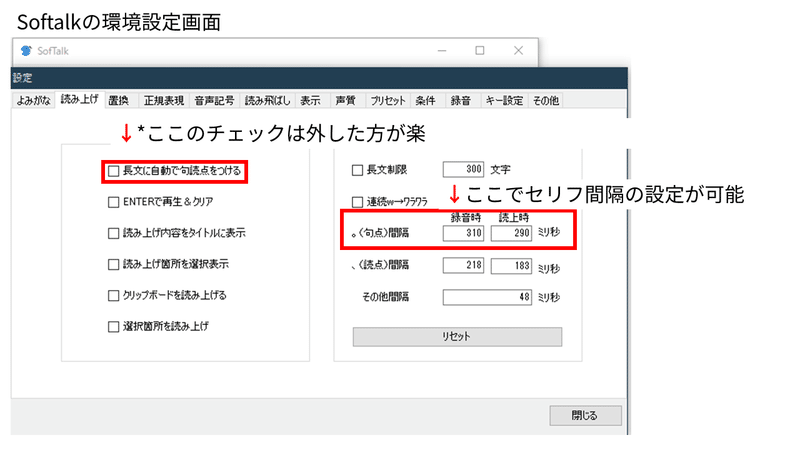Click the 長文制限 character count field showing 300

click(x=463, y=169)
